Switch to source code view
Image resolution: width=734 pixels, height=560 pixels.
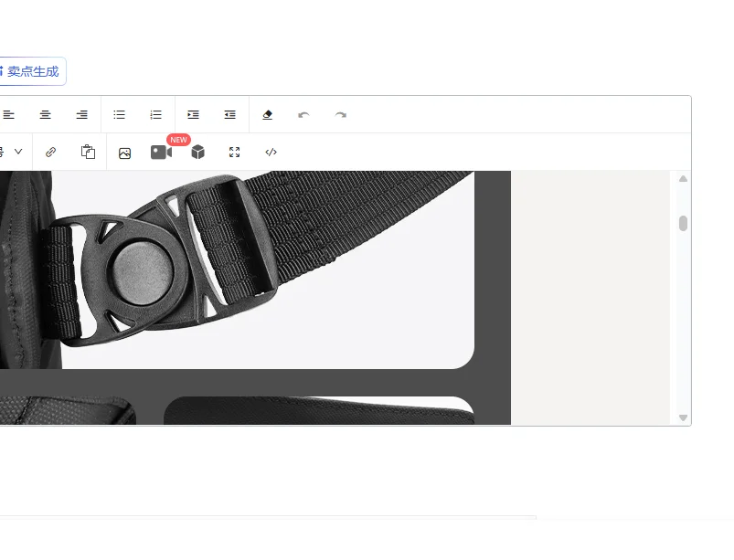tap(271, 152)
